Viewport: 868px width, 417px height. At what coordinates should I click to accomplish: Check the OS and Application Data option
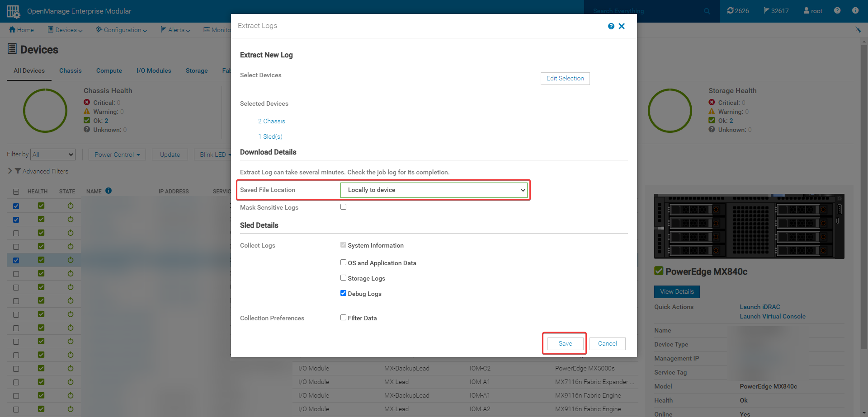(x=344, y=262)
